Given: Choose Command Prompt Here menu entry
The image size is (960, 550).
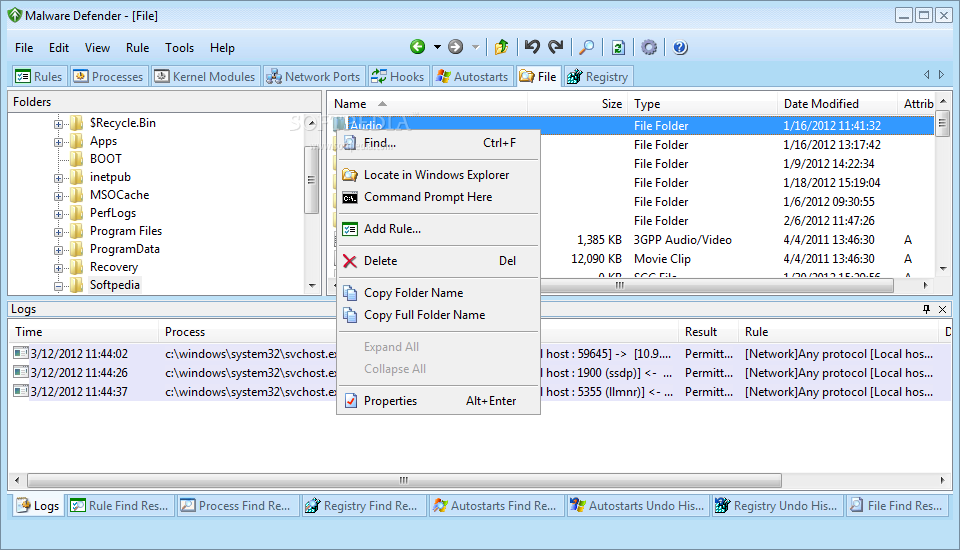Looking at the screenshot, I should pyautogui.click(x=438, y=197).
